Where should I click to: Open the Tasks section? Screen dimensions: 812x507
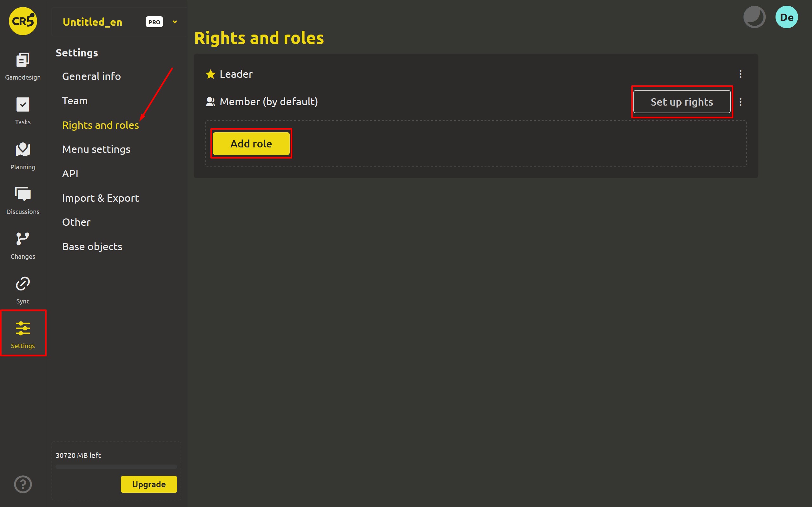click(x=23, y=111)
